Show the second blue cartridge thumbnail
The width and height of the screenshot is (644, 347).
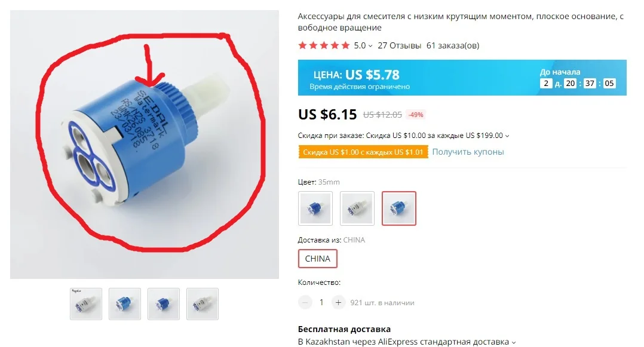(x=125, y=304)
